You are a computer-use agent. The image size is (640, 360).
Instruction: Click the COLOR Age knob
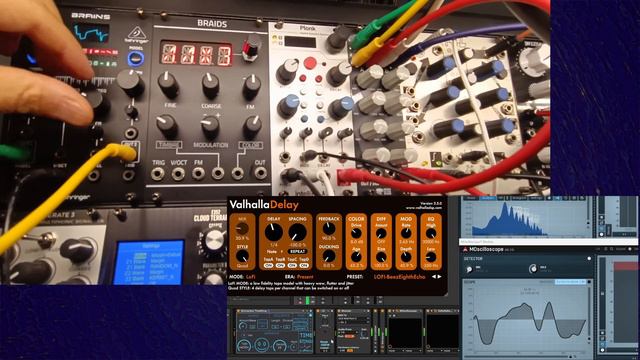pos(356,257)
